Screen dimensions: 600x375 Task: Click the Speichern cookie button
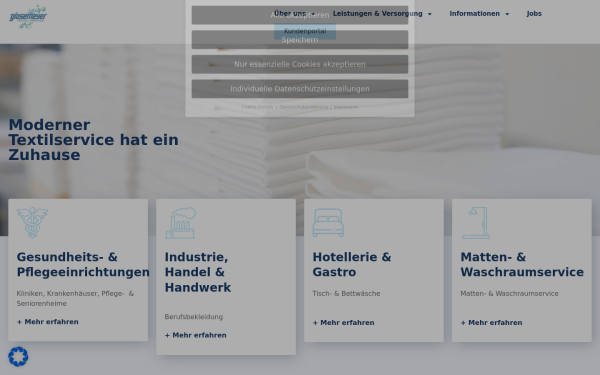pyautogui.click(x=300, y=40)
